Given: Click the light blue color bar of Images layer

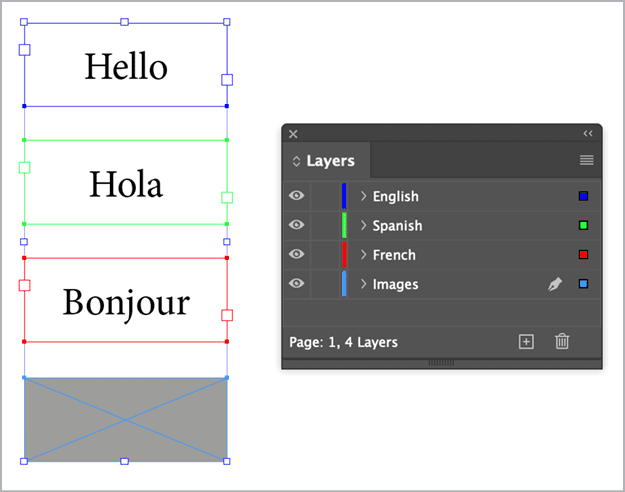Looking at the screenshot, I should coord(344,283).
